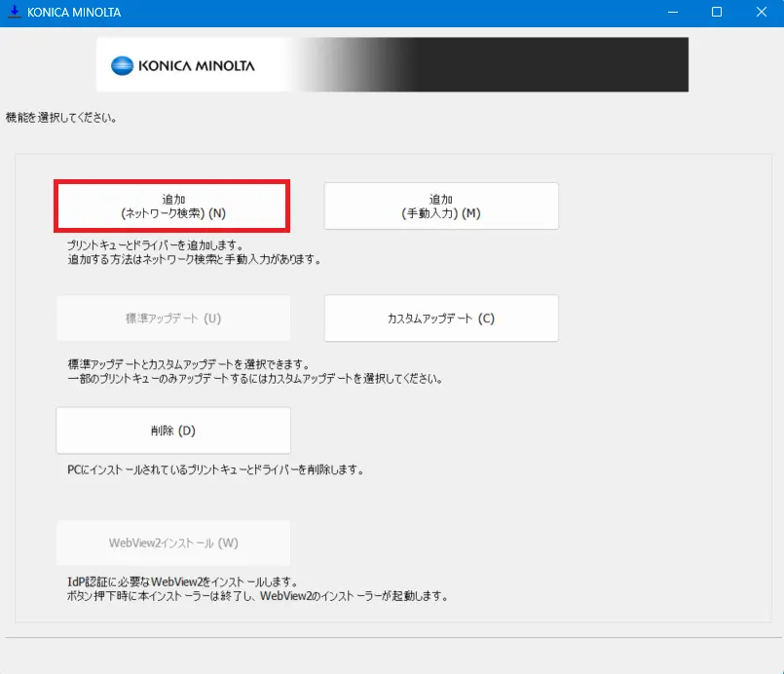The image size is (784, 674).
Task: Select カスタムアップデート (C) button
Action: [x=440, y=318]
